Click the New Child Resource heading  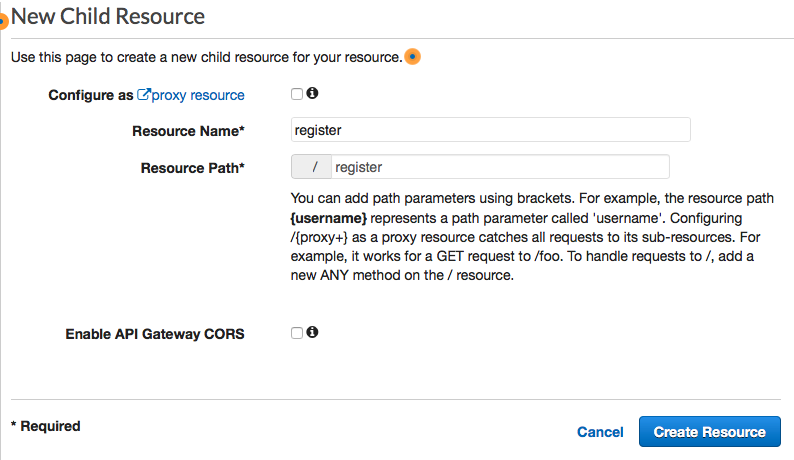(x=108, y=17)
